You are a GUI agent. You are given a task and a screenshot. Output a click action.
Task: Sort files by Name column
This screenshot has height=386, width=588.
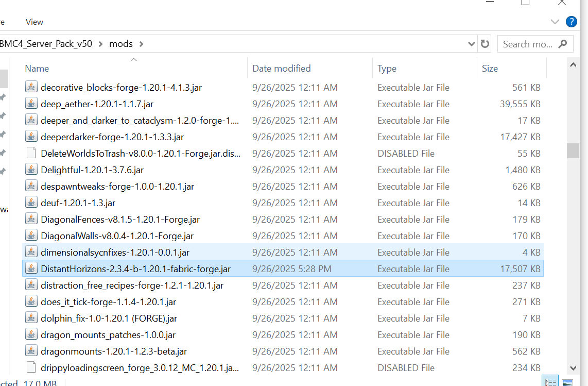[37, 69]
